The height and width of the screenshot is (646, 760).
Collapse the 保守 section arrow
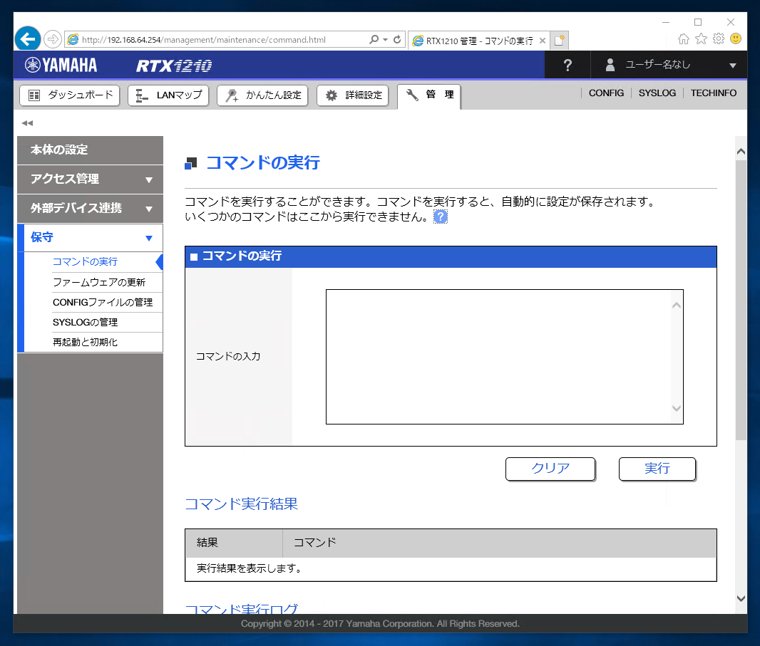149,238
